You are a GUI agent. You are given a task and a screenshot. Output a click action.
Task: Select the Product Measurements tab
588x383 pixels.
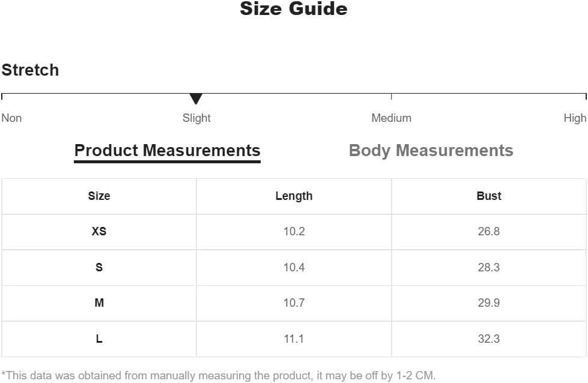click(167, 150)
